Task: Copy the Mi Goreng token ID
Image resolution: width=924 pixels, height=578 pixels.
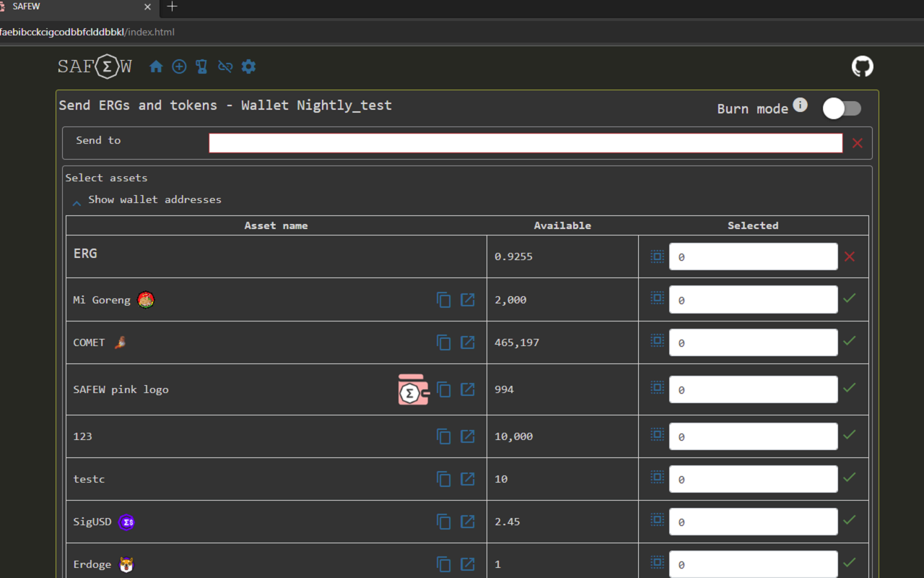Action: pos(444,300)
